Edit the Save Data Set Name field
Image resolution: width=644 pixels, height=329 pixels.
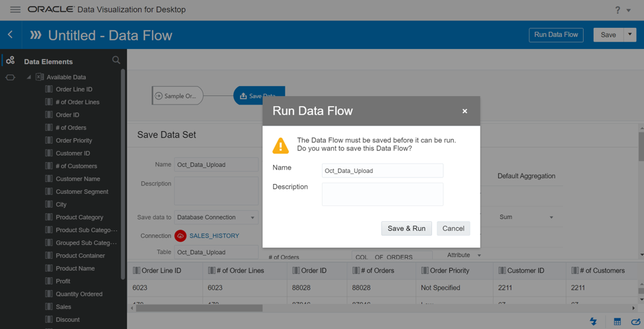(x=217, y=164)
